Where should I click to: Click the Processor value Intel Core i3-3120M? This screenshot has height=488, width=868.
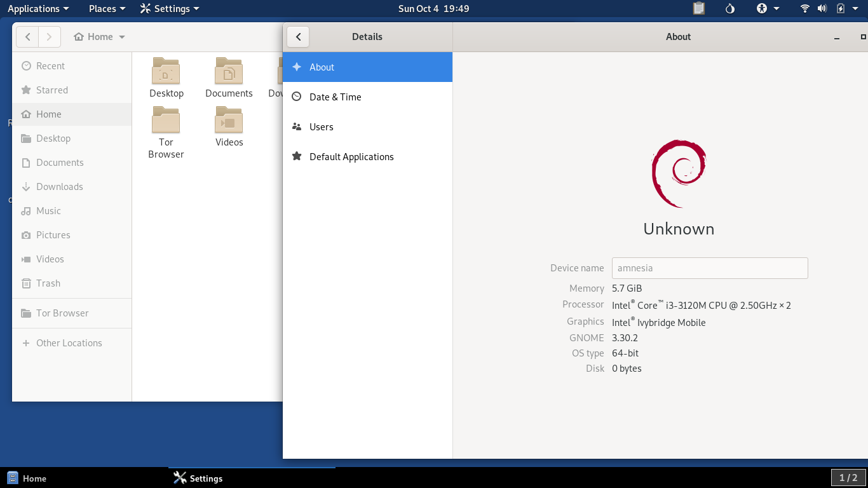702,305
